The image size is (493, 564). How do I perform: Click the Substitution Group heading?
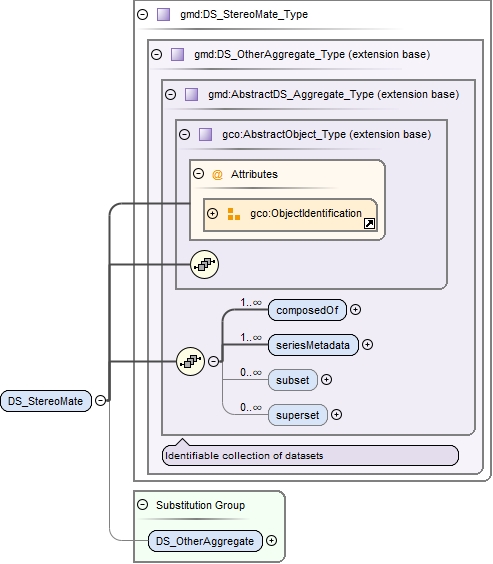200,505
